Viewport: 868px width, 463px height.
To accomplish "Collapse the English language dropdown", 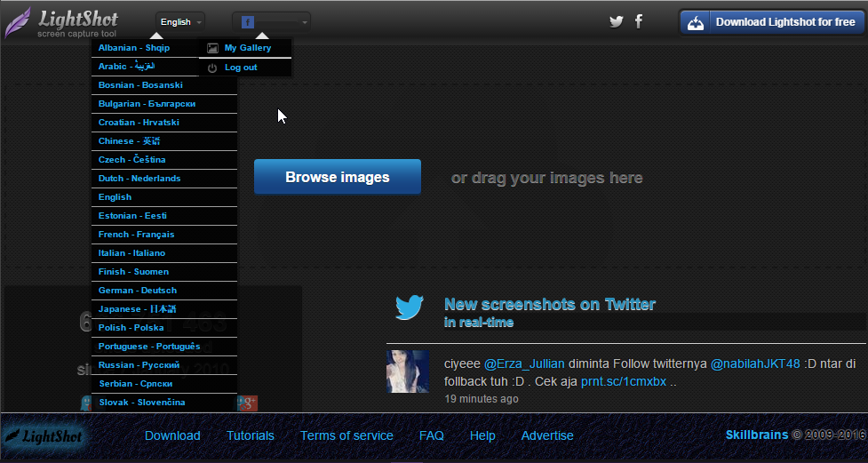I will 180,22.
